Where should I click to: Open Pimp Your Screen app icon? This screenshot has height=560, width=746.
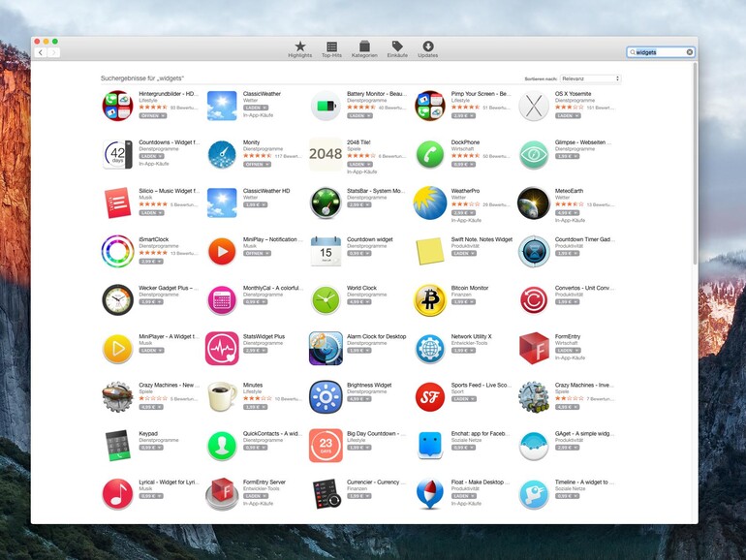pyautogui.click(x=430, y=106)
